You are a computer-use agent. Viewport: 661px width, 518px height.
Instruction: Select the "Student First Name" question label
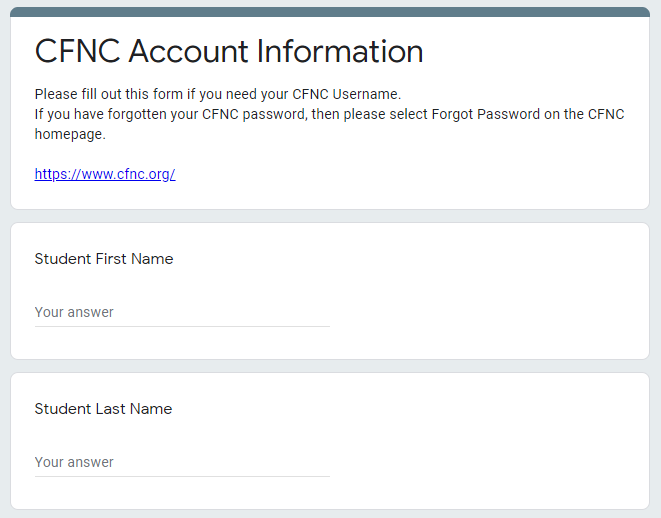tap(104, 259)
